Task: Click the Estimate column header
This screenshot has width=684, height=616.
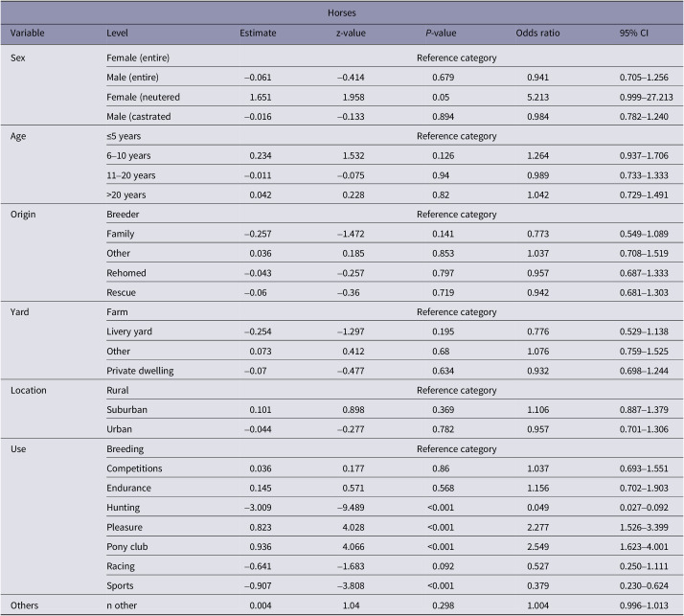Action: coord(258,33)
